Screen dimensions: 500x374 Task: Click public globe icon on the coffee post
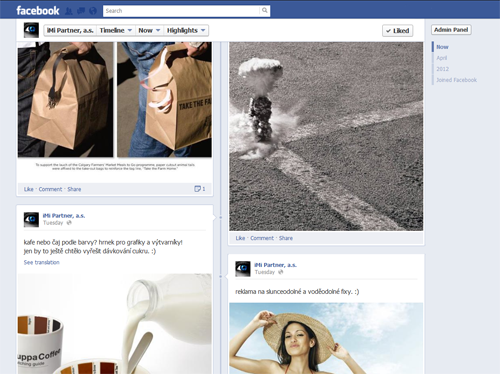tap(69, 223)
